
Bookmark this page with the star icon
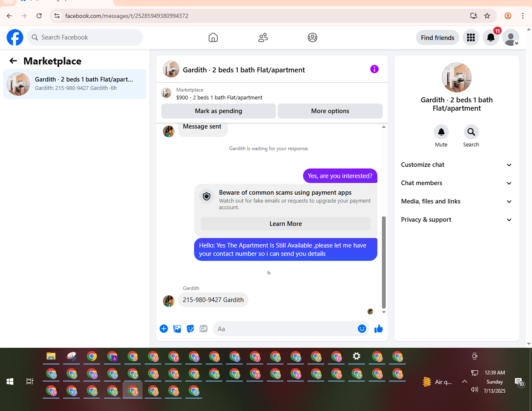tap(487, 16)
